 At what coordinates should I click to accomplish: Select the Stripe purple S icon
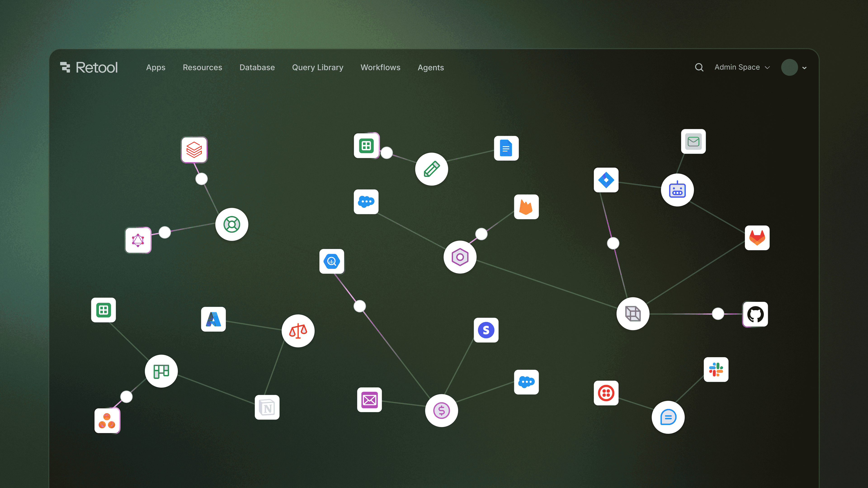click(486, 330)
